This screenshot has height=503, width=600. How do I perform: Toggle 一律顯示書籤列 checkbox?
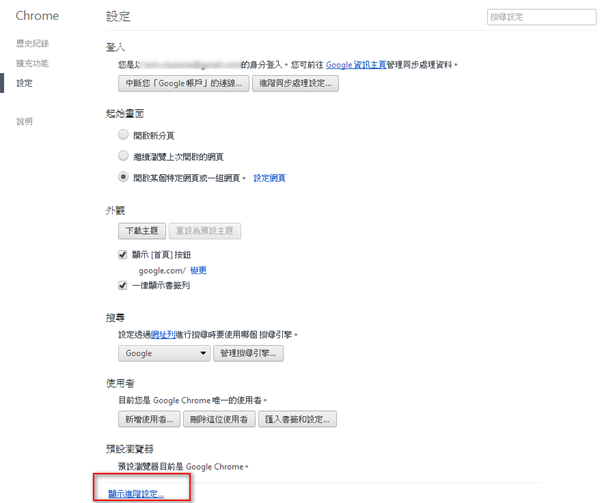[122, 285]
